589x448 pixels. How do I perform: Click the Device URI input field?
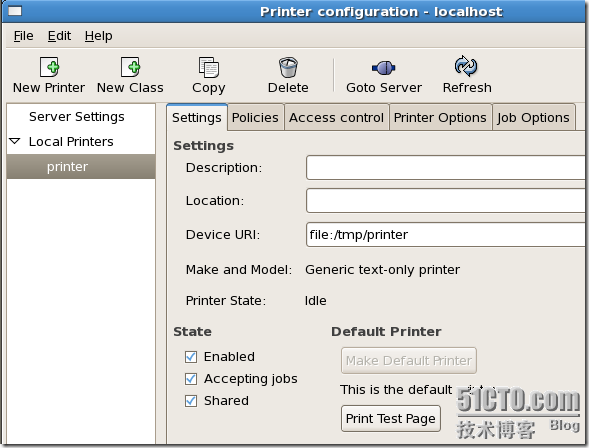[x=446, y=235]
